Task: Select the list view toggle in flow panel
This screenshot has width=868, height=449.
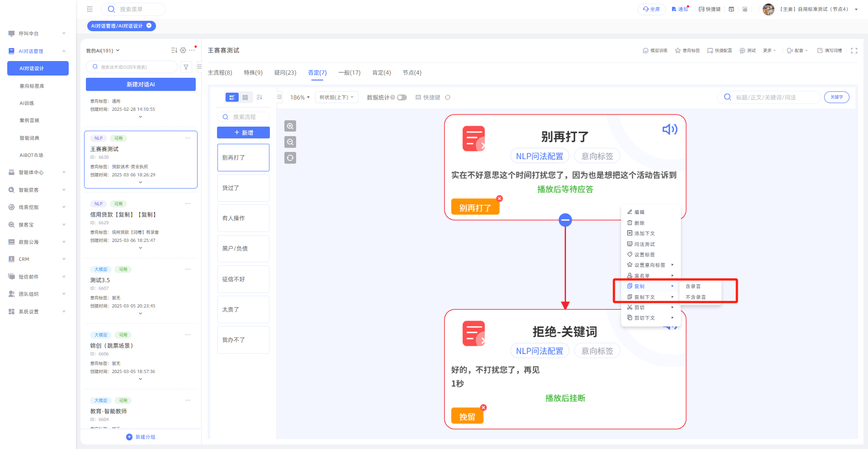Action: (232, 97)
